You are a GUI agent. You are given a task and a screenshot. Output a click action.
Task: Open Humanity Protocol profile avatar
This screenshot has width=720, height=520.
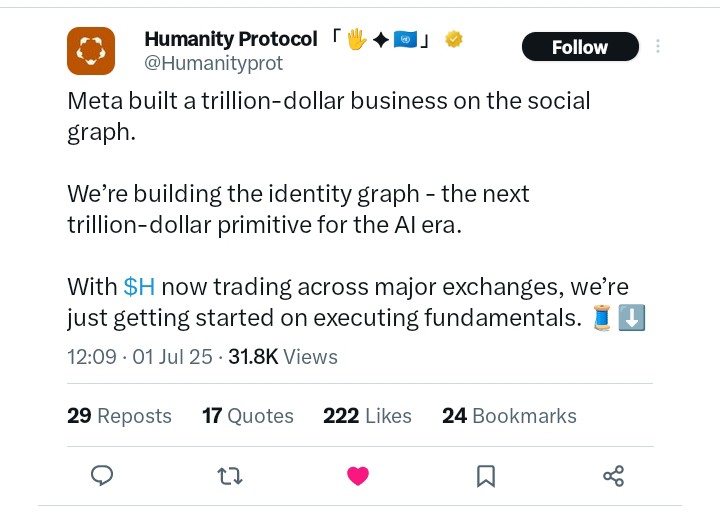coord(91,51)
